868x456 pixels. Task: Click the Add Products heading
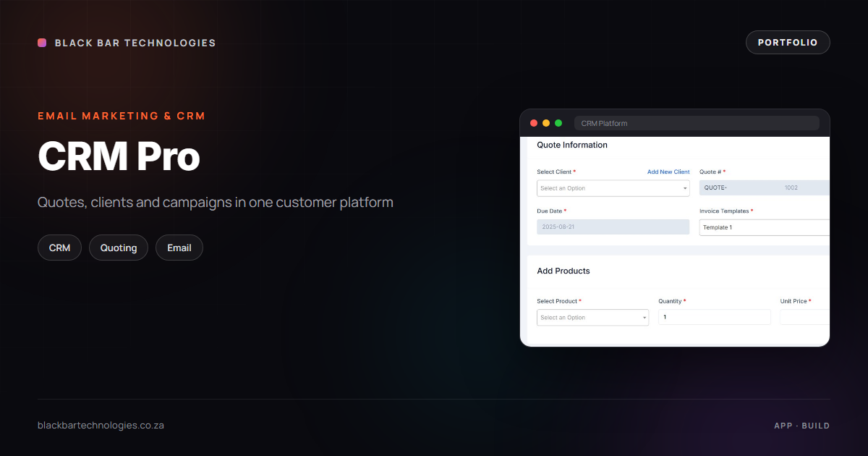[x=563, y=271]
